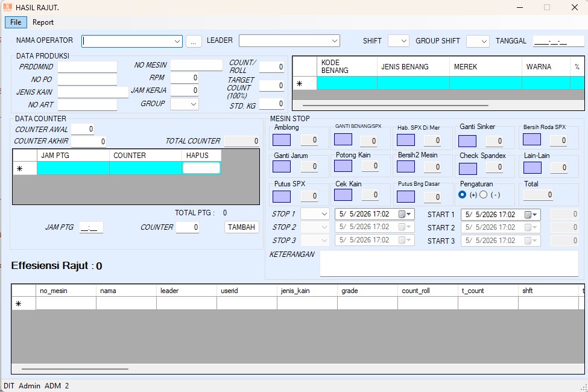
Task: Click the NO MESIN input field
Action: 197,65
